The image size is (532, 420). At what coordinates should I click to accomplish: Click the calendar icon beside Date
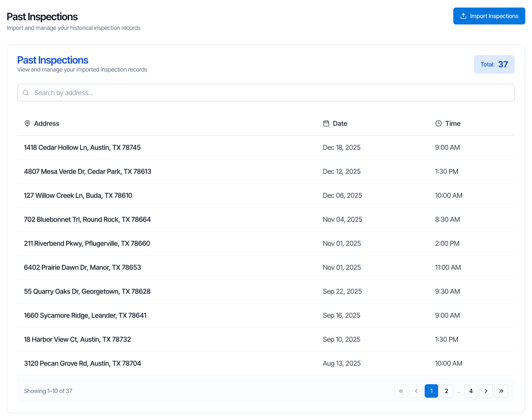[326, 123]
